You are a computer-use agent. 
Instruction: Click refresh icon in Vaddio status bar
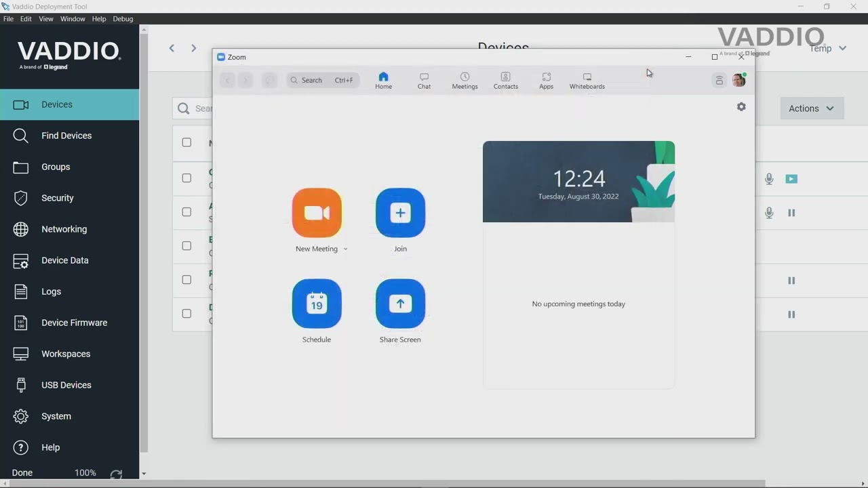click(x=116, y=474)
